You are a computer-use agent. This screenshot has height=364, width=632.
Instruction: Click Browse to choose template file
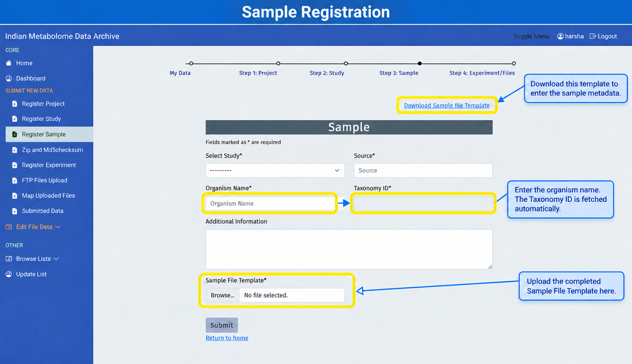tap(223, 295)
